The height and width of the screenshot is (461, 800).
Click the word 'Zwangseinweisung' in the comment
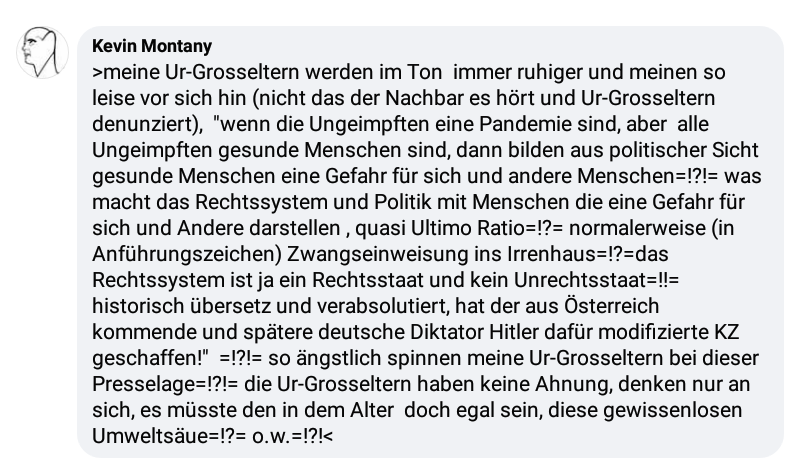pyautogui.click(x=378, y=254)
